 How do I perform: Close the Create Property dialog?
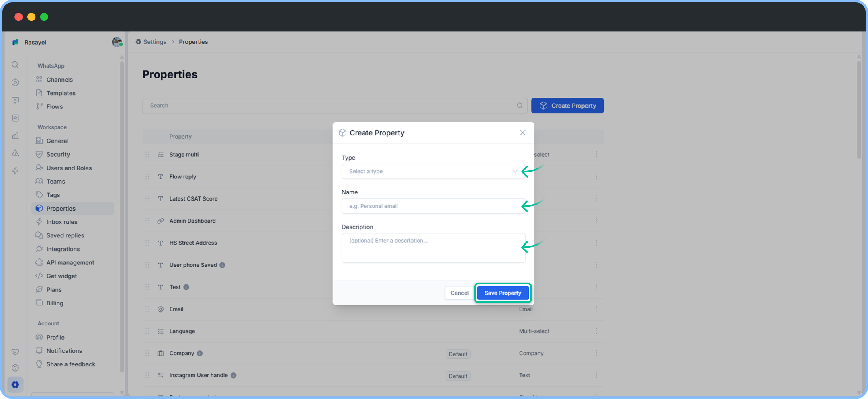pyautogui.click(x=522, y=133)
